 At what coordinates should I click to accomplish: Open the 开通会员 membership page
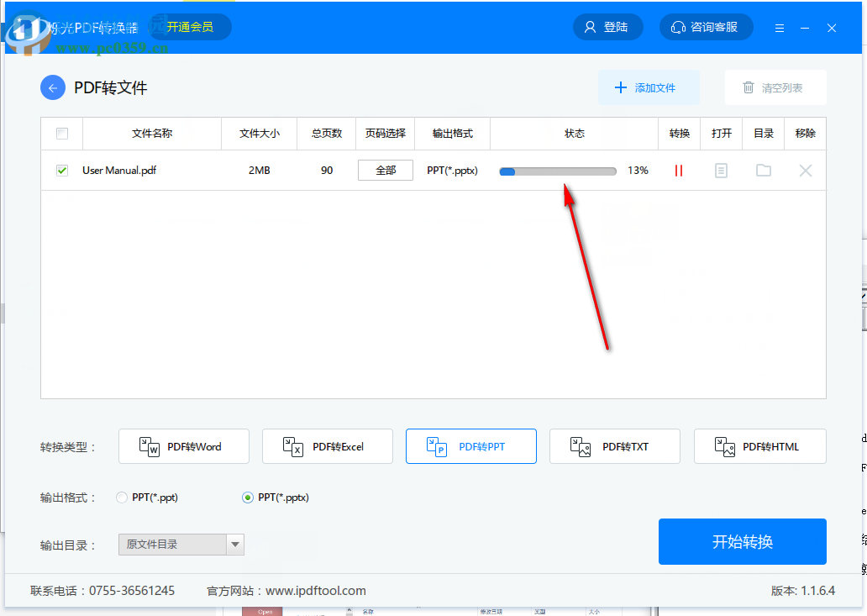(189, 26)
